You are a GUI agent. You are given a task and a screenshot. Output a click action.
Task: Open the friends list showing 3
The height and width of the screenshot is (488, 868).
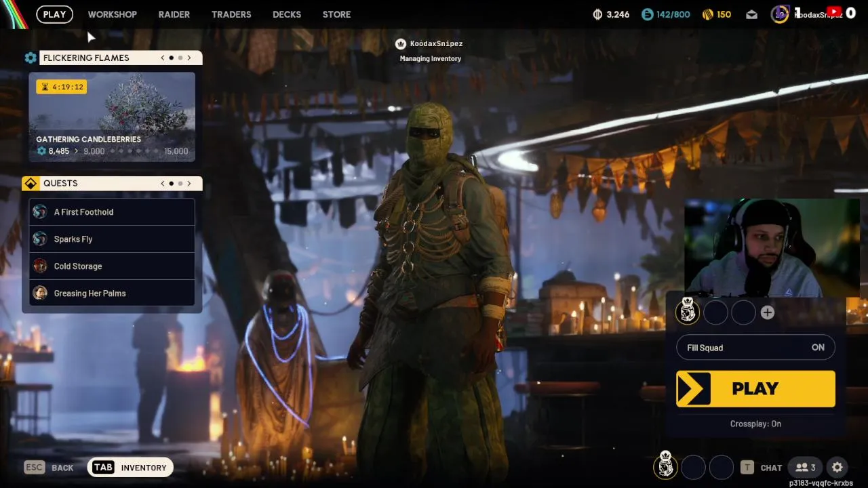tap(806, 467)
